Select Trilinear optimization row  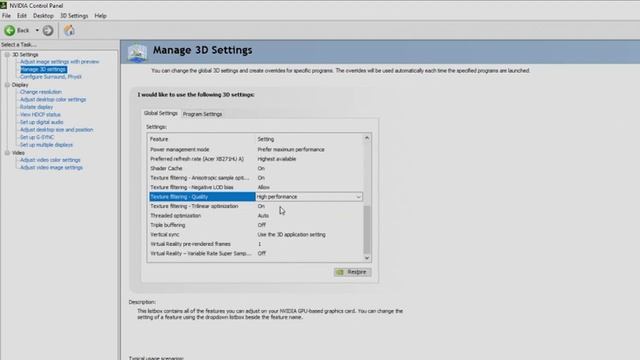[255, 206]
